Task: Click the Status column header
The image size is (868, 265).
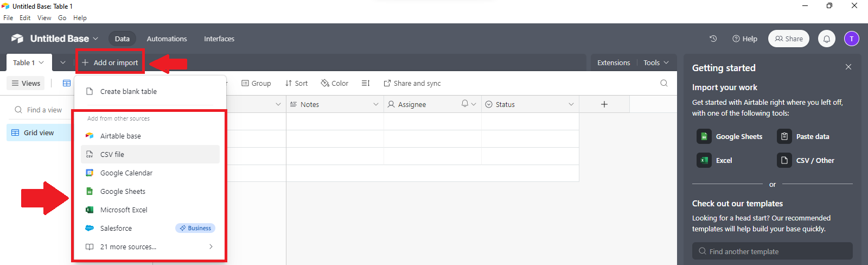Action: (x=530, y=104)
